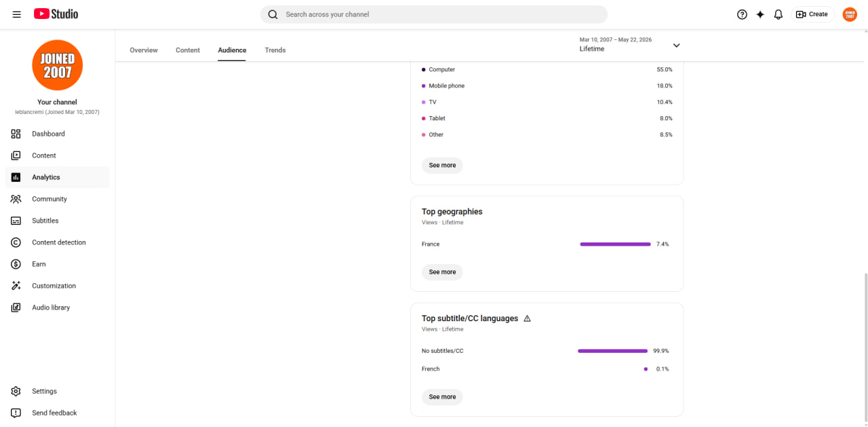This screenshot has height=427, width=868.
Task: Open the Audio library label
Action: [51, 308]
